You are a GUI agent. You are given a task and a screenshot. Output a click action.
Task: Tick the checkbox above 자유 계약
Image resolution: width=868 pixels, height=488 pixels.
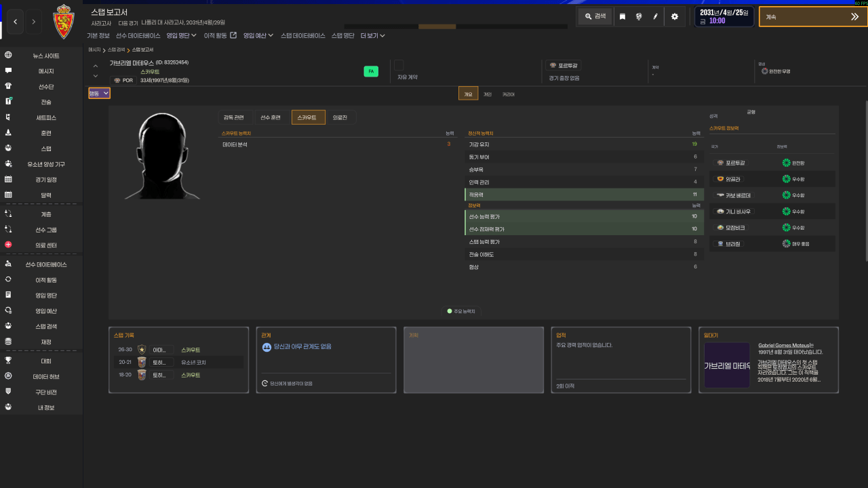point(399,65)
